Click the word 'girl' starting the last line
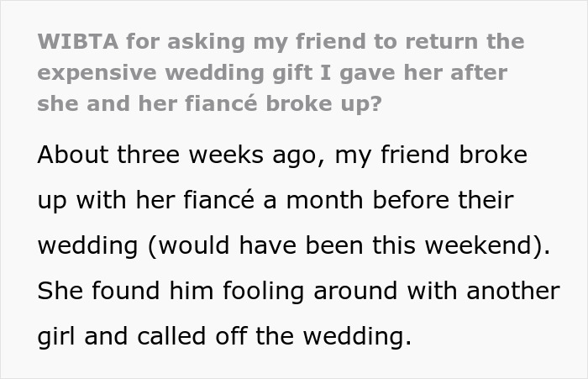This screenshot has height=379, width=588. pos(60,337)
